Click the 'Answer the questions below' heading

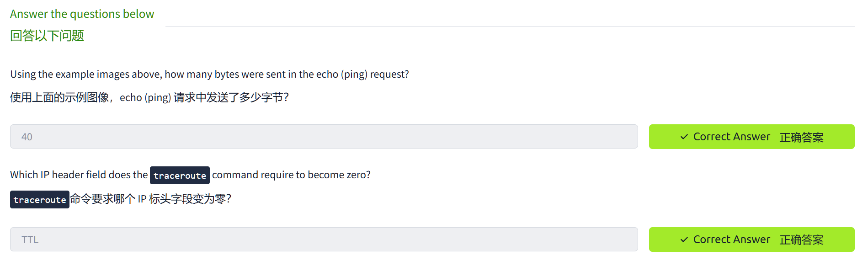[x=82, y=14]
